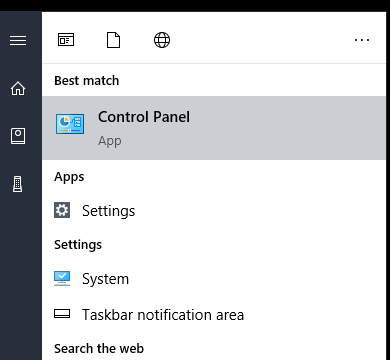The height and width of the screenshot is (360, 390).
Task: Open more filters ellipsis menu
Action: click(362, 40)
